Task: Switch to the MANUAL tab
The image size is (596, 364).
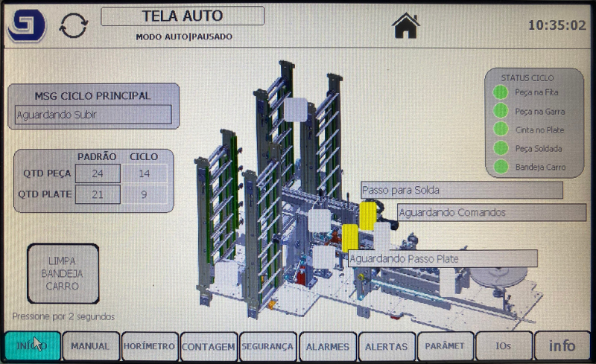Action: (x=91, y=345)
